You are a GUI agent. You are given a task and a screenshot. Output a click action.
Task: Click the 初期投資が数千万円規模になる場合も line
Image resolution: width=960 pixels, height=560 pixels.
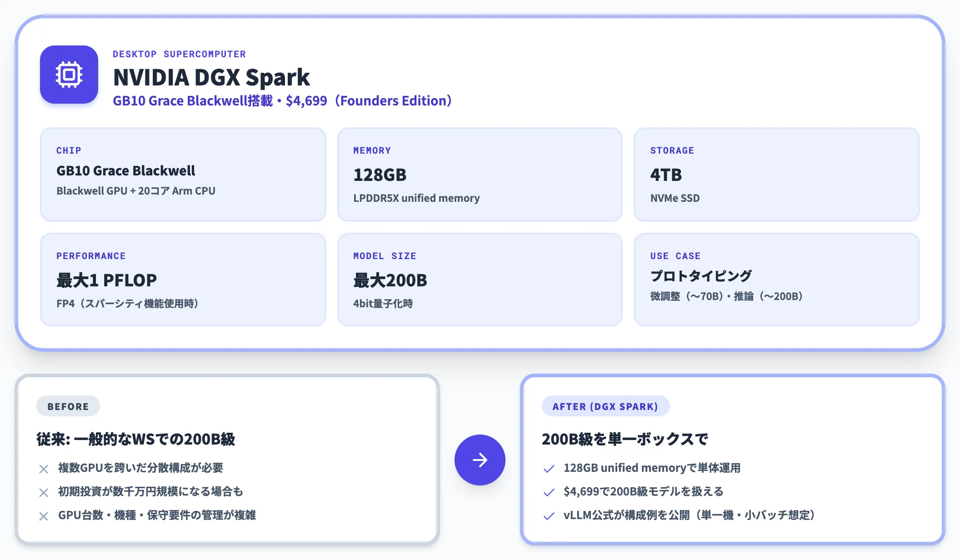click(151, 491)
